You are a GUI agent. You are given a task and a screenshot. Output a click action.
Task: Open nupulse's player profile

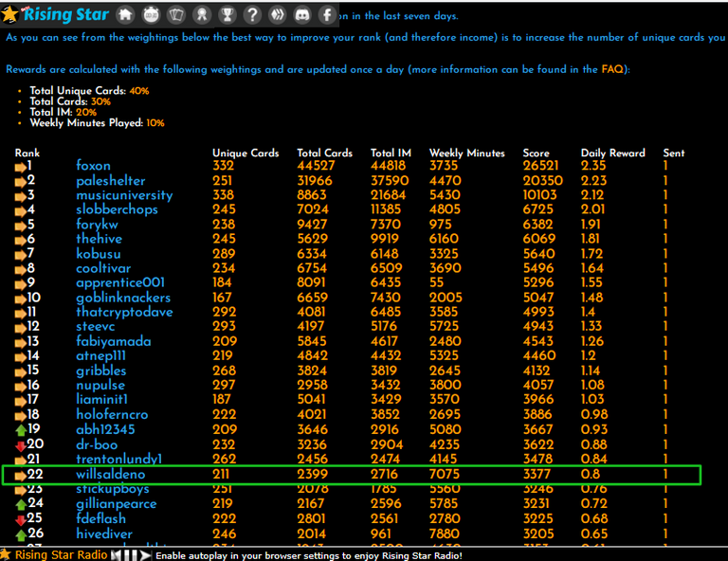[100, 385]
